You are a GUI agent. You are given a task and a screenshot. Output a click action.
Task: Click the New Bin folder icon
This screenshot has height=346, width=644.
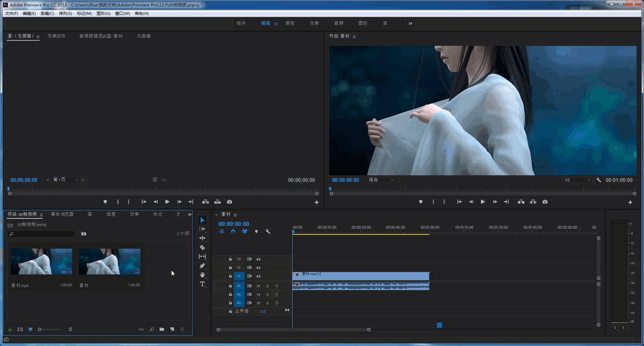pos(162,329)
